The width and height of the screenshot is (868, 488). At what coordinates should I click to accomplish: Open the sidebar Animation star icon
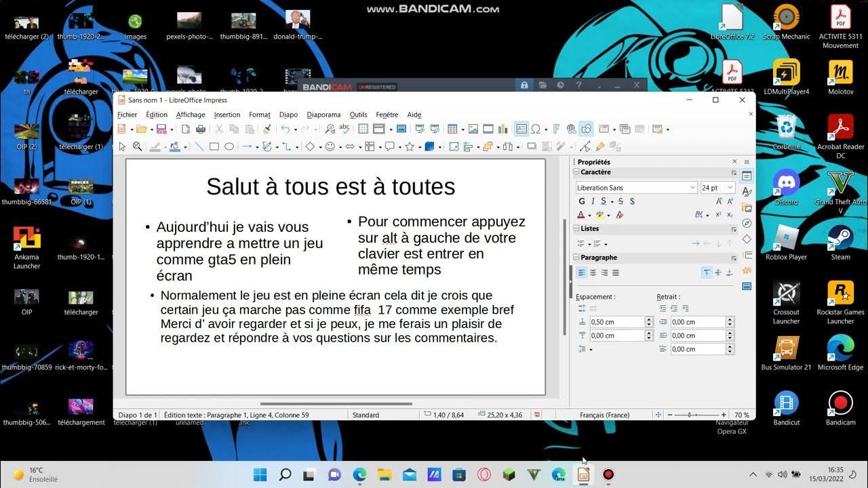747,270
